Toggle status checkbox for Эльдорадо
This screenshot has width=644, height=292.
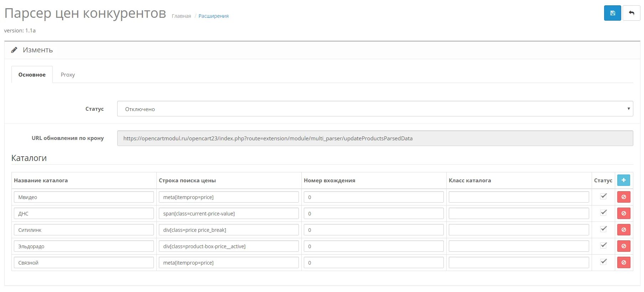pos(603,245)
